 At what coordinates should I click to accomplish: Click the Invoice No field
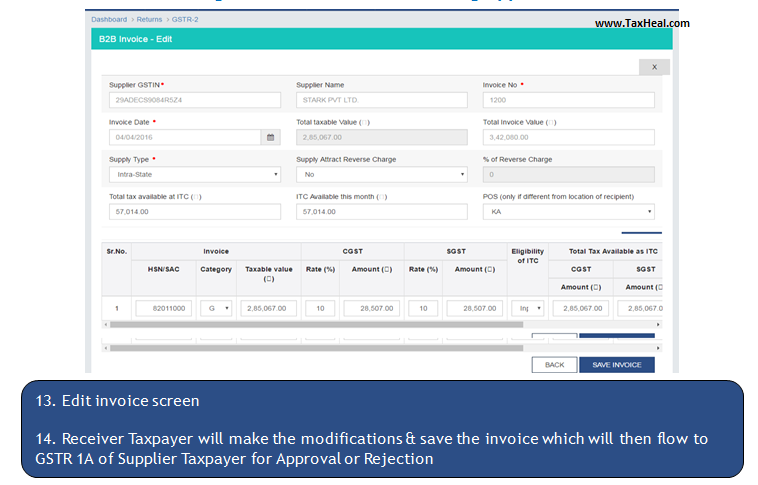[x=568, y=100]
